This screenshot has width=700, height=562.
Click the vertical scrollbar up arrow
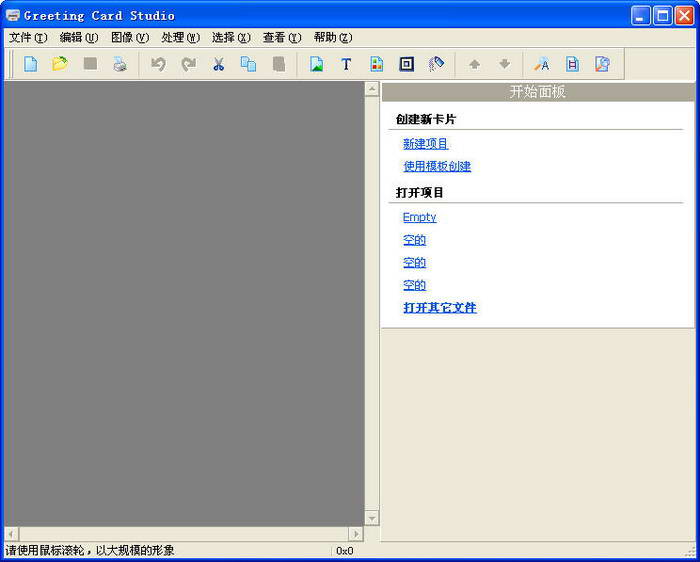tap(372, 89)
